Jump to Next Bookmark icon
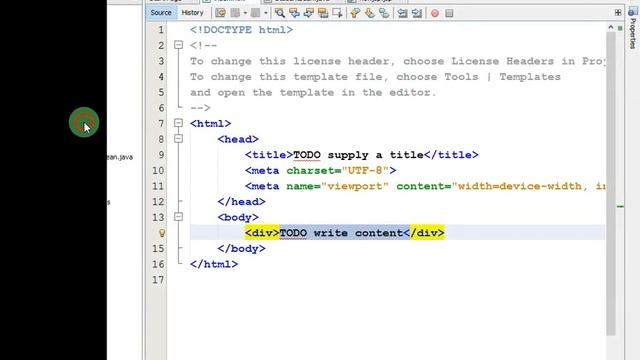Image resolution: width=640 pixels, height=360 pixels. pyautogui.click(x=369, y=13)
